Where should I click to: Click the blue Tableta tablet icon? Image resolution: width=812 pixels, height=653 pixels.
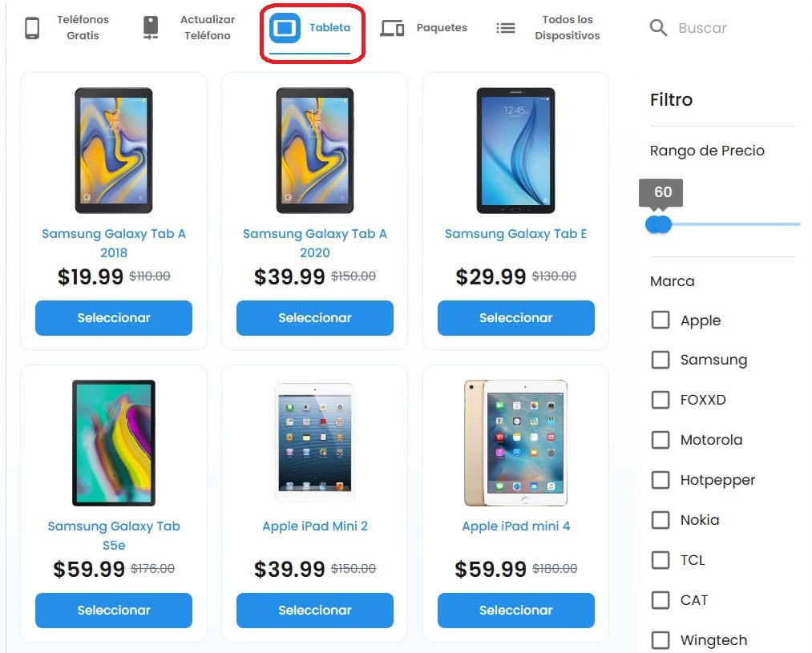(285, 28)
